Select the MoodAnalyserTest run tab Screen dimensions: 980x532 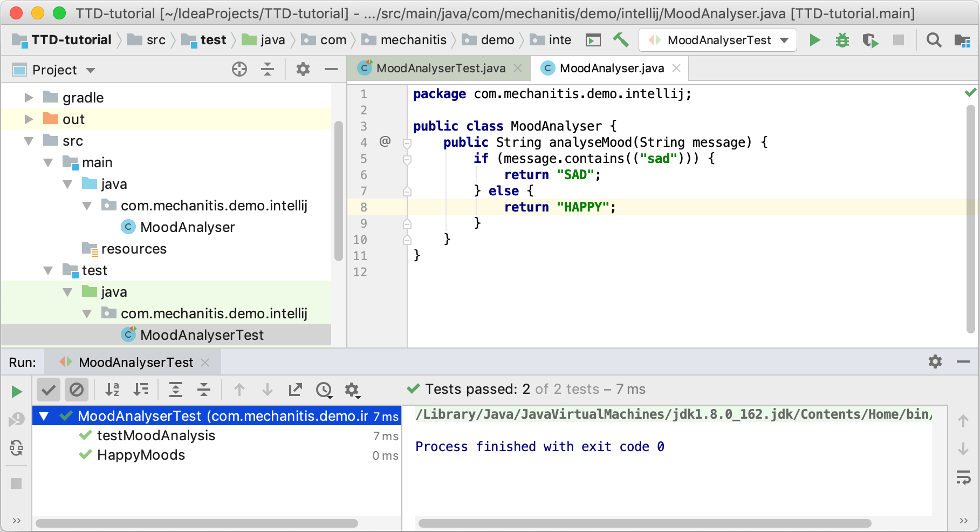pos(135,363)
